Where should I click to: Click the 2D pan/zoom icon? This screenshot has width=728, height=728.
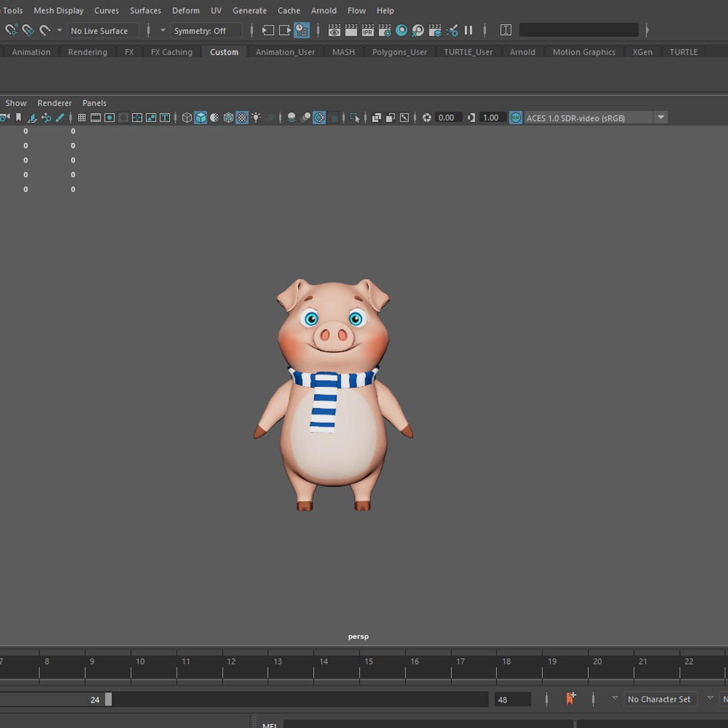pyautogui.click(x=46, y=117)
